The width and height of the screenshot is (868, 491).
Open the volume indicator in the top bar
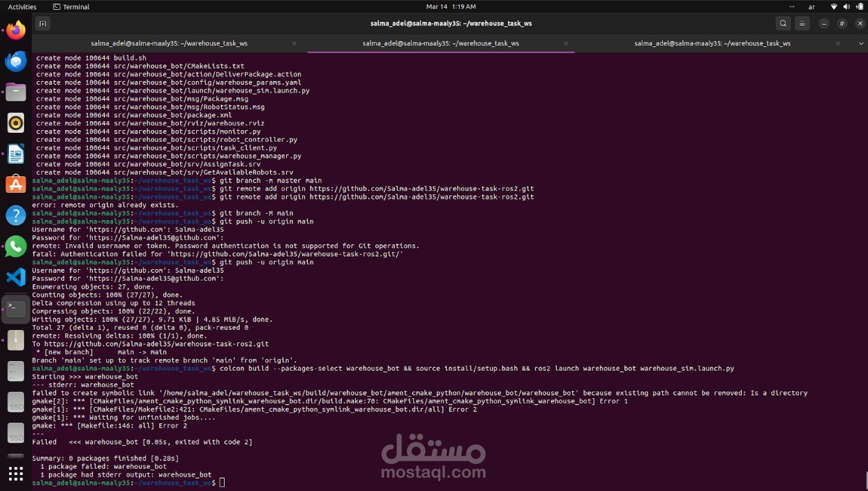[x=847, y=6]
